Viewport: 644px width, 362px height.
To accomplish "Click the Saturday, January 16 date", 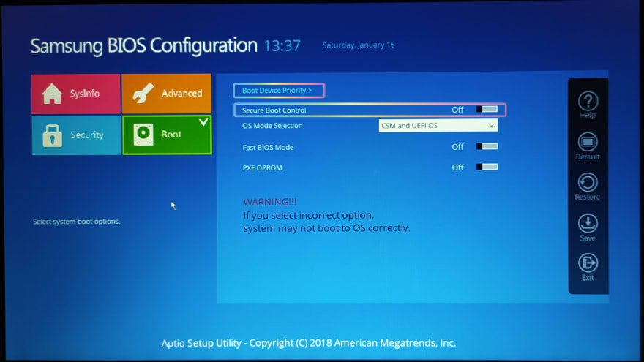I will coord(359,45).
